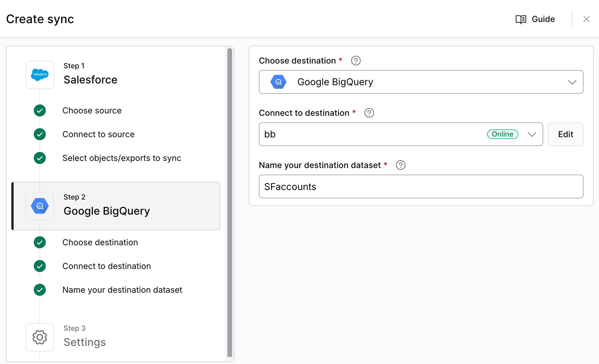Click the chevron arrow of the destination selector
599x364 pixels.
(x=572, y=82)
